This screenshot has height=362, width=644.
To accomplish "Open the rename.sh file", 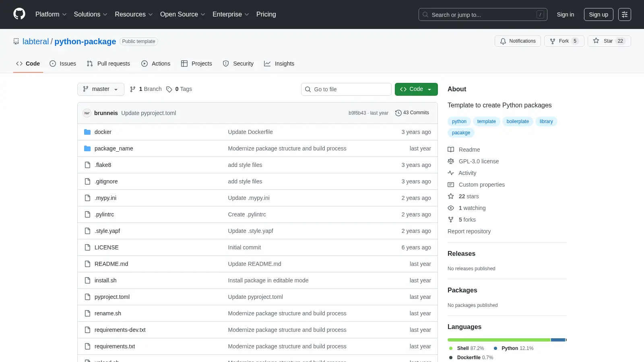I will point(108,313).
